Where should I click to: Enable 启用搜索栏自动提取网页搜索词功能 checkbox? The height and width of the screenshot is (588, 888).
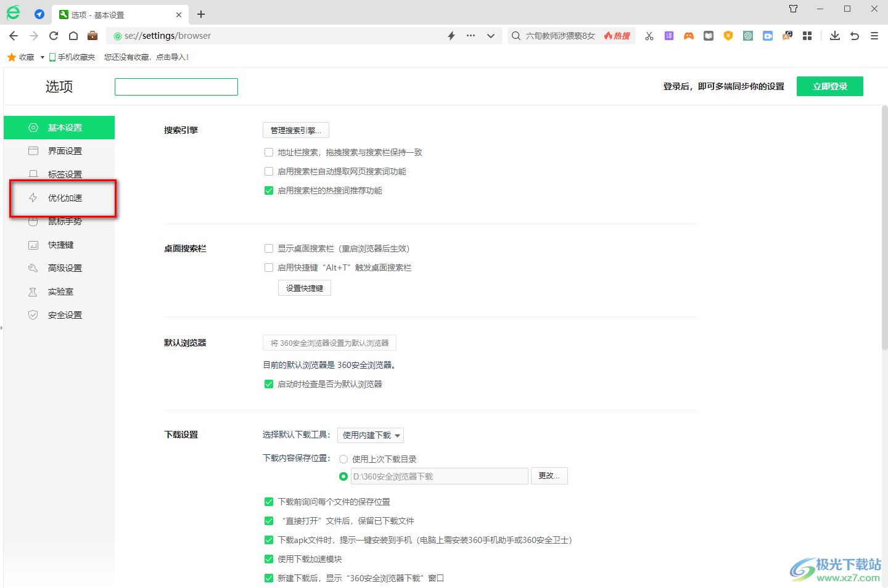pos(269,171)
